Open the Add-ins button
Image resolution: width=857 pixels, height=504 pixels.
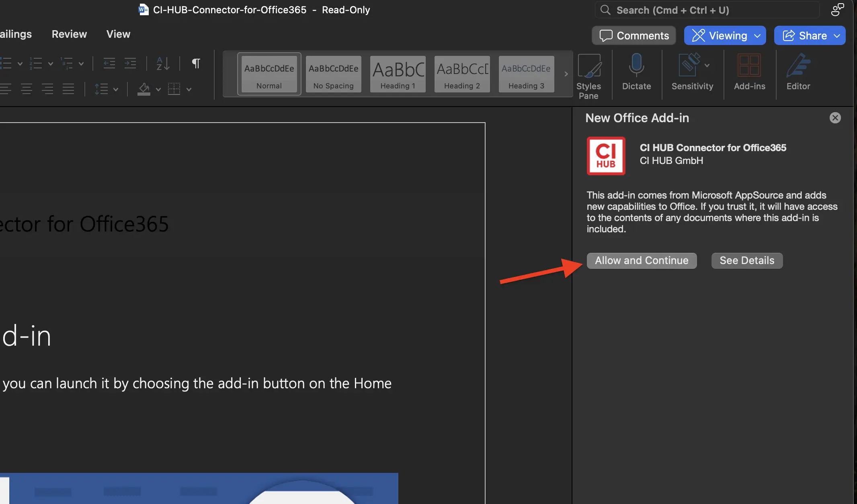tap(749, 72)
